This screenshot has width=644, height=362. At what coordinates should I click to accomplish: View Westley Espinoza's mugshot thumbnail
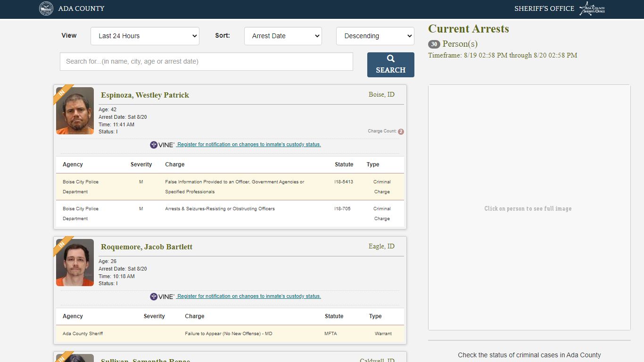[x=75, y=111]
